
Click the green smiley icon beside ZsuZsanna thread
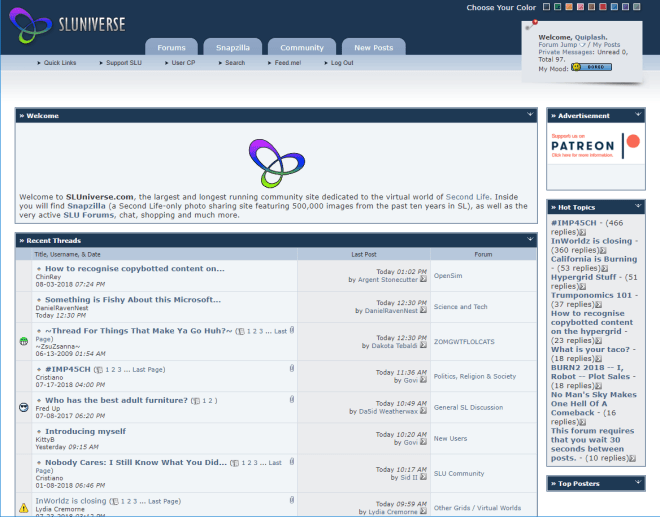(24, 341)
